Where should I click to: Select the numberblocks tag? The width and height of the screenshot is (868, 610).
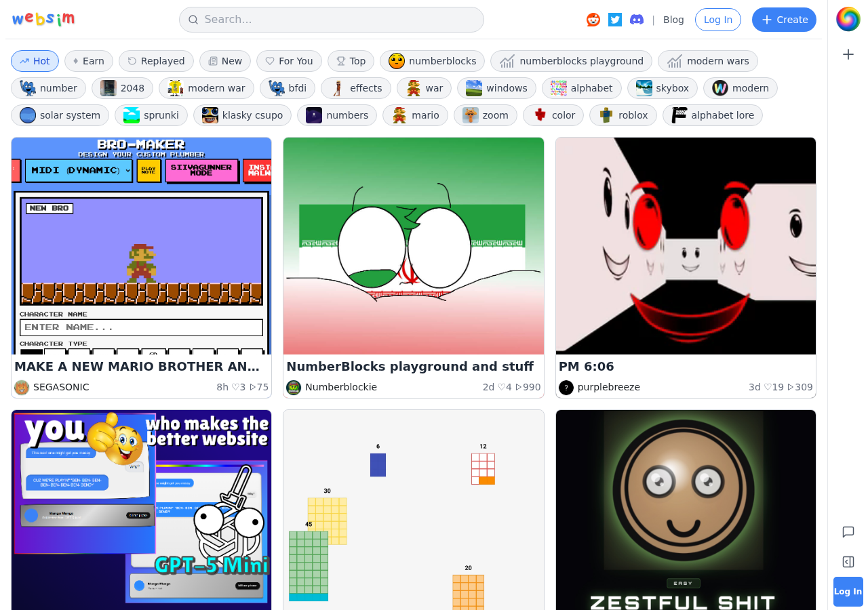(432, 61)
